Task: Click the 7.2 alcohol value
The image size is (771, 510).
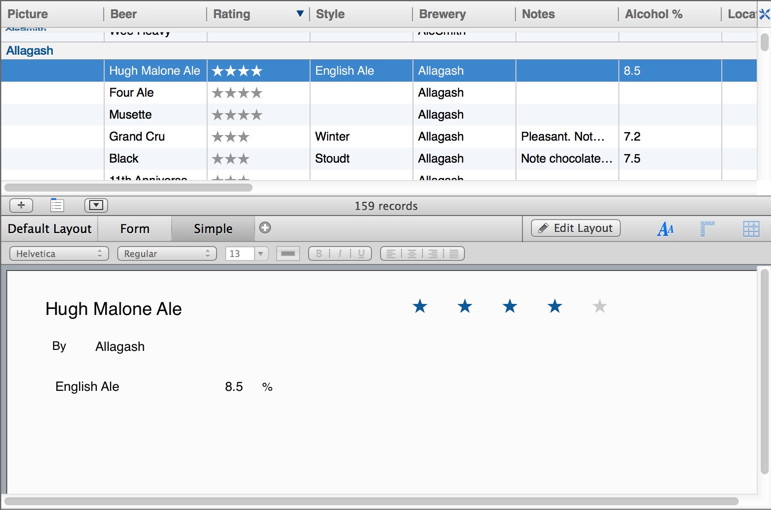Action: pos(632,137)
